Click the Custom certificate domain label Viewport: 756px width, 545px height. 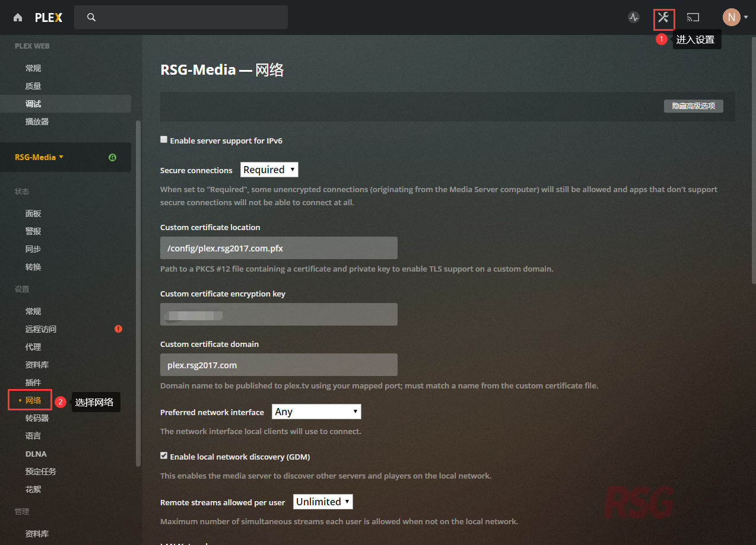[x=209, y=344]
